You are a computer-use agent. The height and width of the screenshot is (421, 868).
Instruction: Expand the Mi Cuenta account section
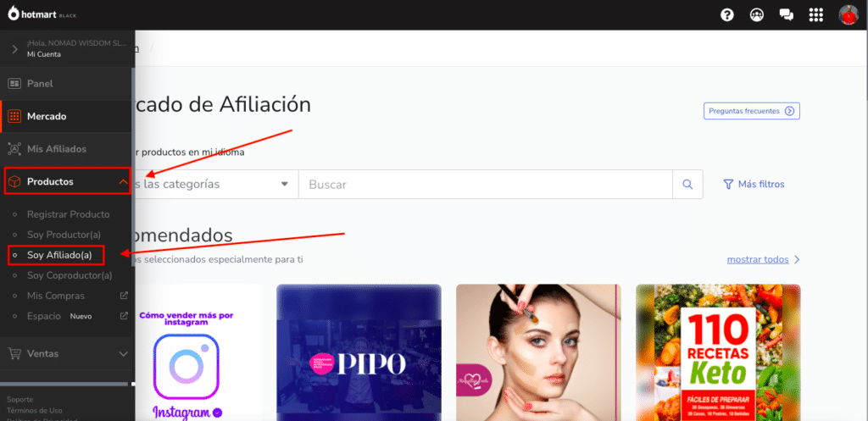14,49
